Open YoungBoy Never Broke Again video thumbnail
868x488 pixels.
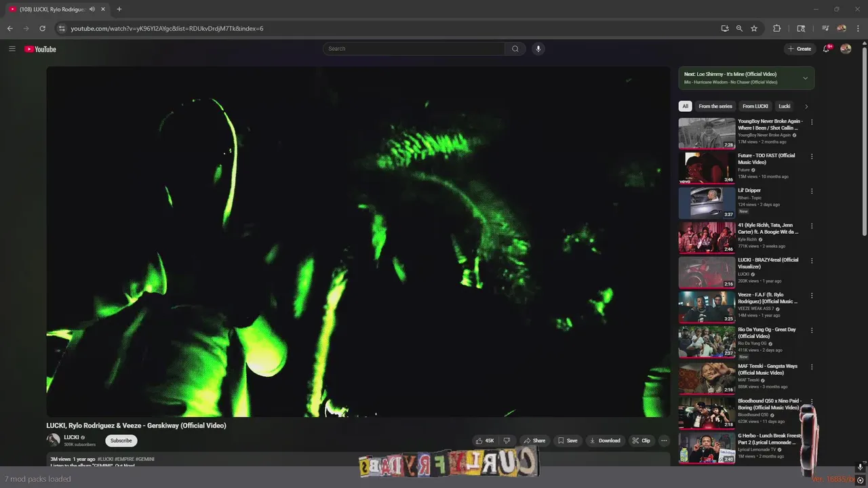pyautogui.click(x=707, y=133)
